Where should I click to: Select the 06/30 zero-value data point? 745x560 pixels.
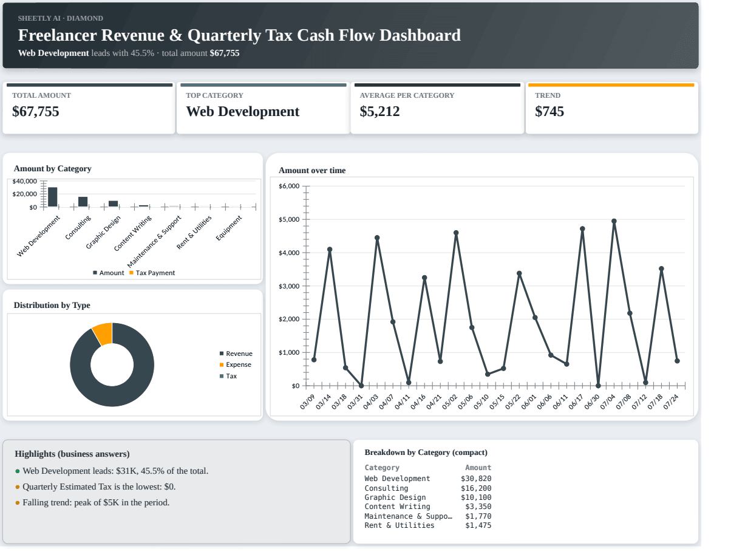click(x=598, y=386)
